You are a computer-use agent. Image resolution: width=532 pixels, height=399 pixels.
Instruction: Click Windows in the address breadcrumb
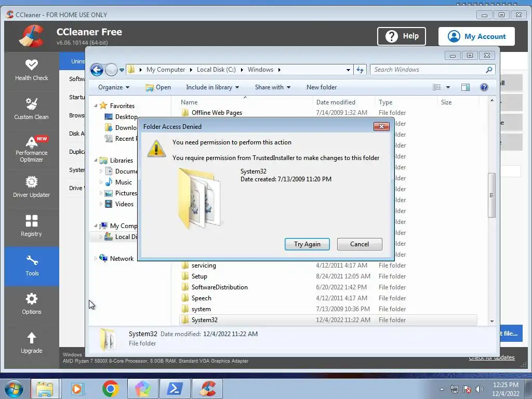(x=260, y=70)
